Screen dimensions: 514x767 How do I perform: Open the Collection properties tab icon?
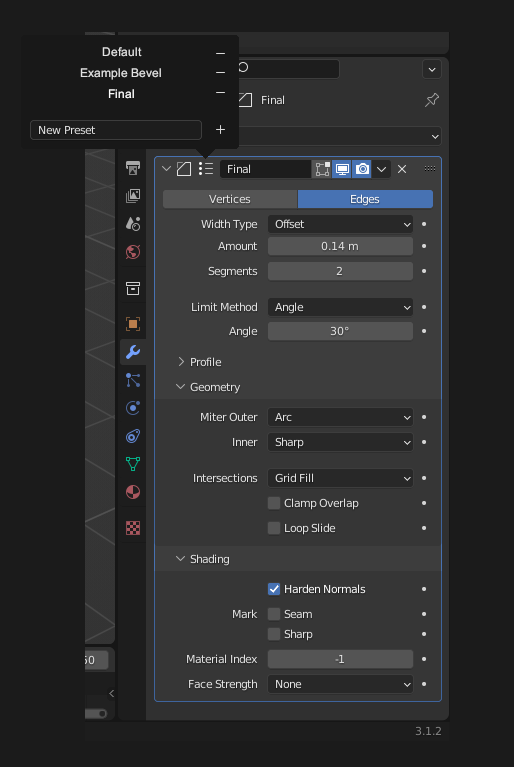133,288
